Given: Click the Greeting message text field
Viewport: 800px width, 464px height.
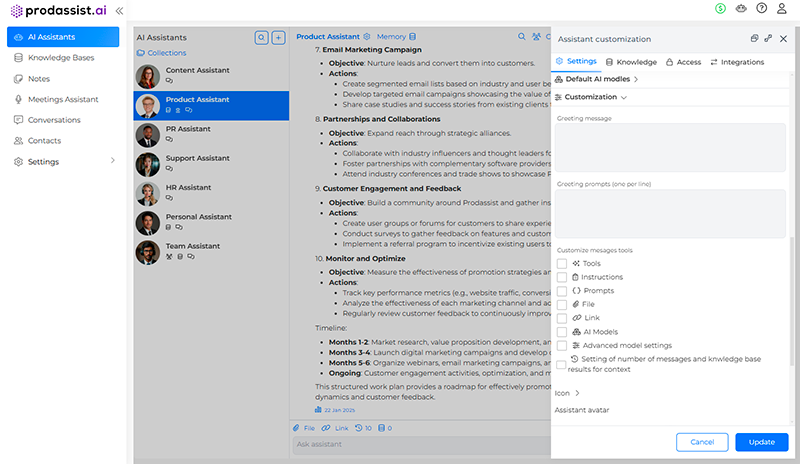Looking at the screenshot, I should (x=670, y=148).
